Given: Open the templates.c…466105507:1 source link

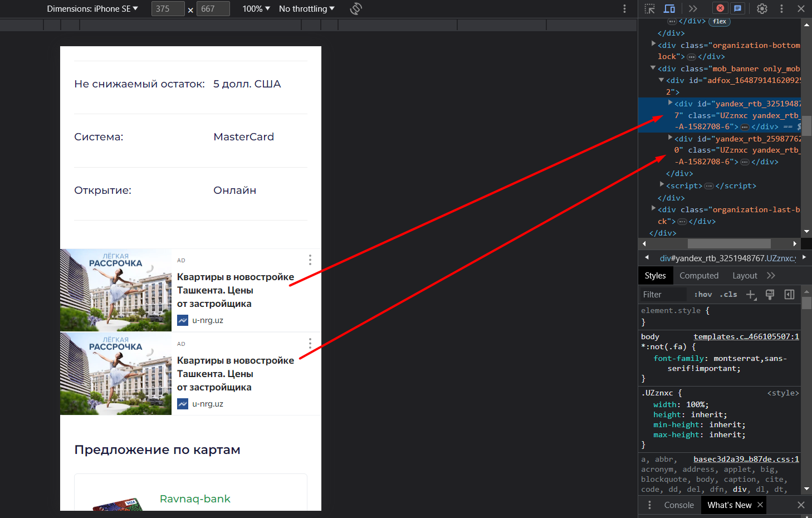Looking at the screenshot, I should point(746,336).
